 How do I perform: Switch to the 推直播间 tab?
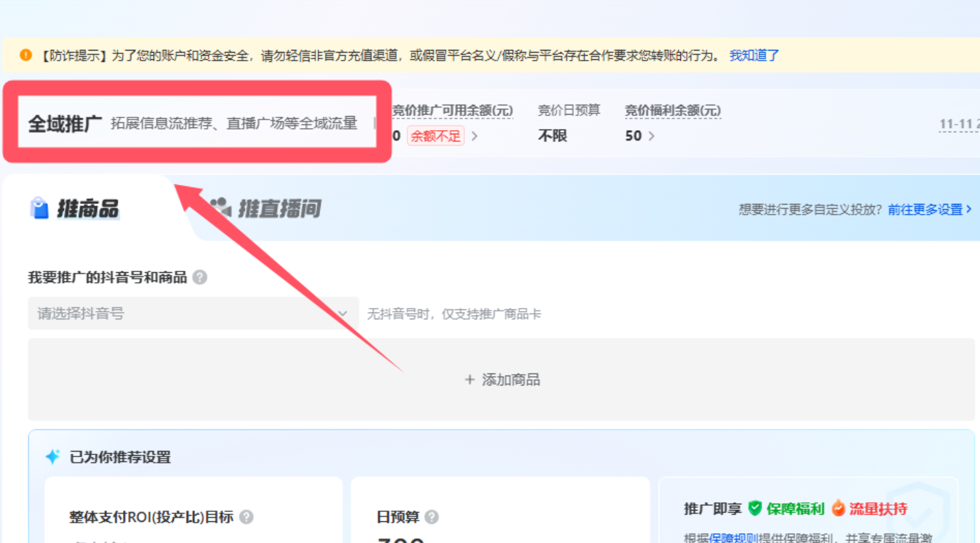click(279, 209)
